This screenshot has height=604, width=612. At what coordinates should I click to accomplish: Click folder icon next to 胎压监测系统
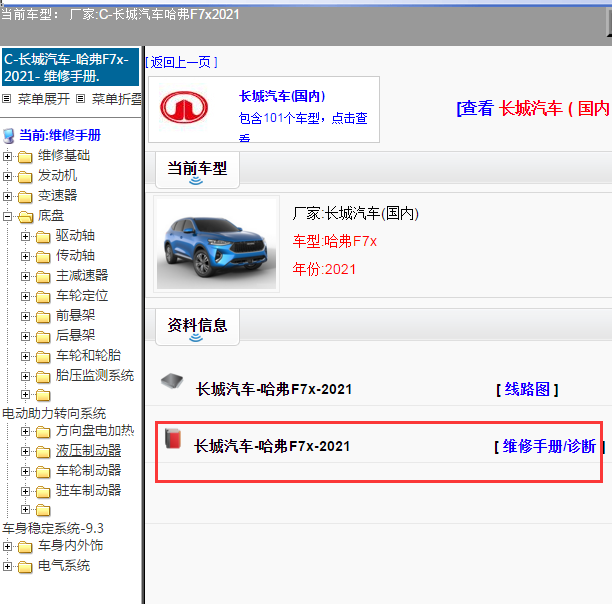(x=43, y=377)
